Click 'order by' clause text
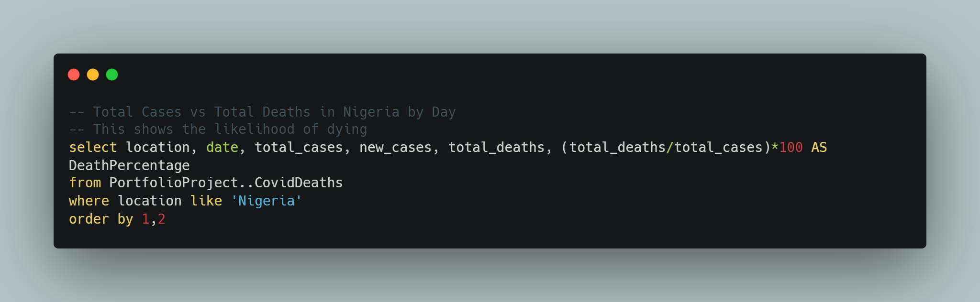 [x=101, y=219]
